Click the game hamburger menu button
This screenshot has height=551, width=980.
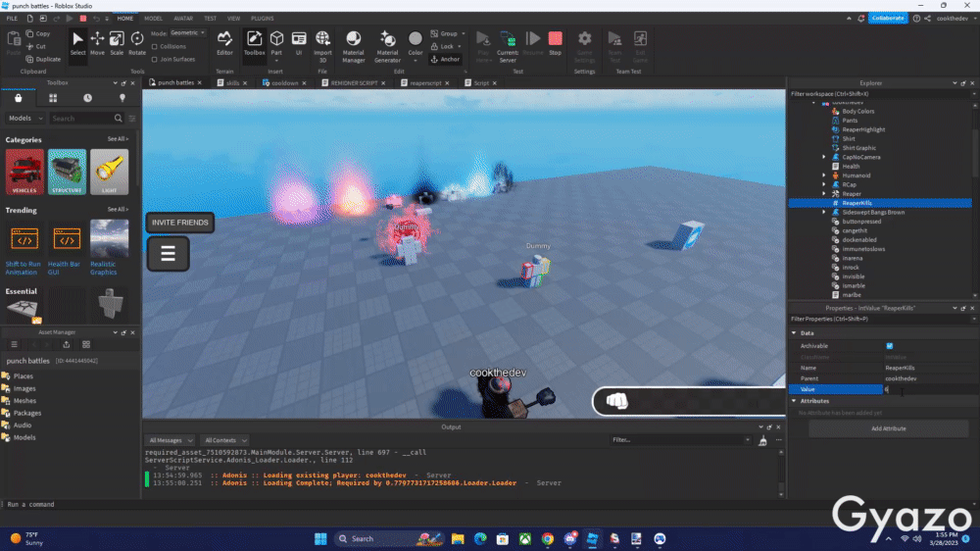[169, 253]
